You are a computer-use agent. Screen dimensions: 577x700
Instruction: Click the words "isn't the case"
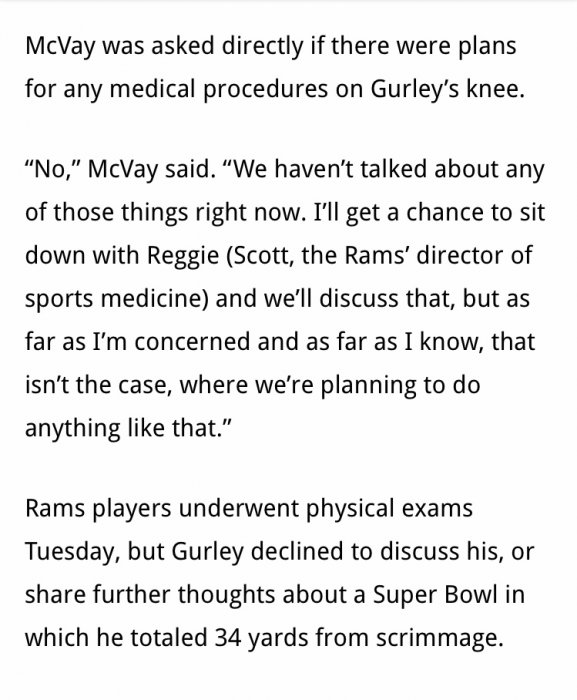click(99, 384)
